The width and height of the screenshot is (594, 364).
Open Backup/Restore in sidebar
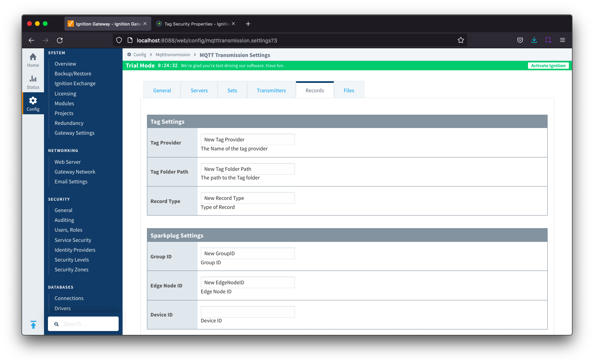[73, 74]
